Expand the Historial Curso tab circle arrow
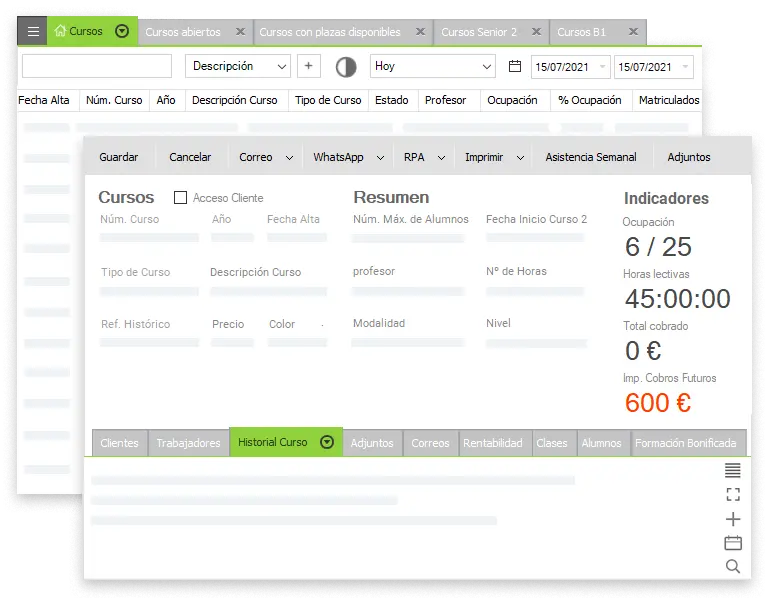This screenshot has width=769, height=598. tap(326, 443)
